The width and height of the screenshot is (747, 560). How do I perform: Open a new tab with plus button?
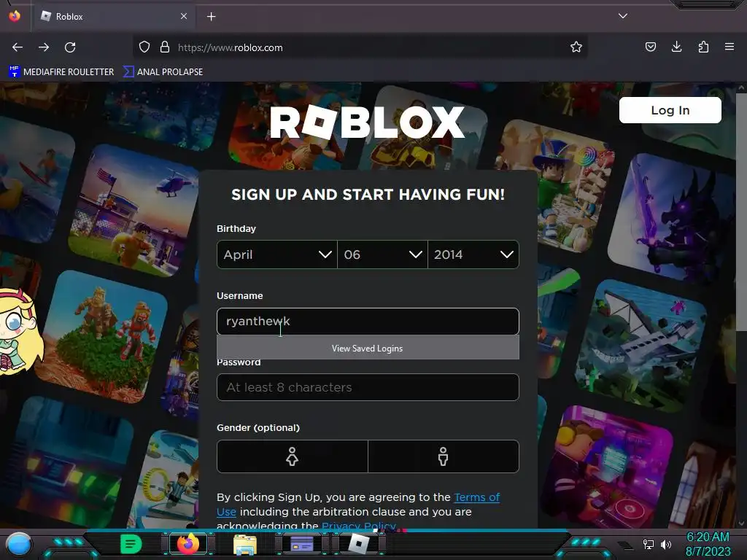click(x=211, y=17)
